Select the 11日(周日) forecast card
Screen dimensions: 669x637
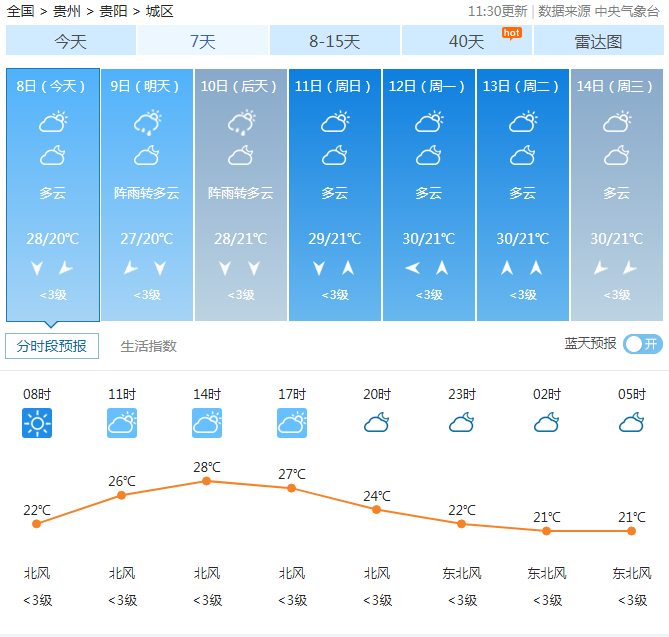coord(335,195)
